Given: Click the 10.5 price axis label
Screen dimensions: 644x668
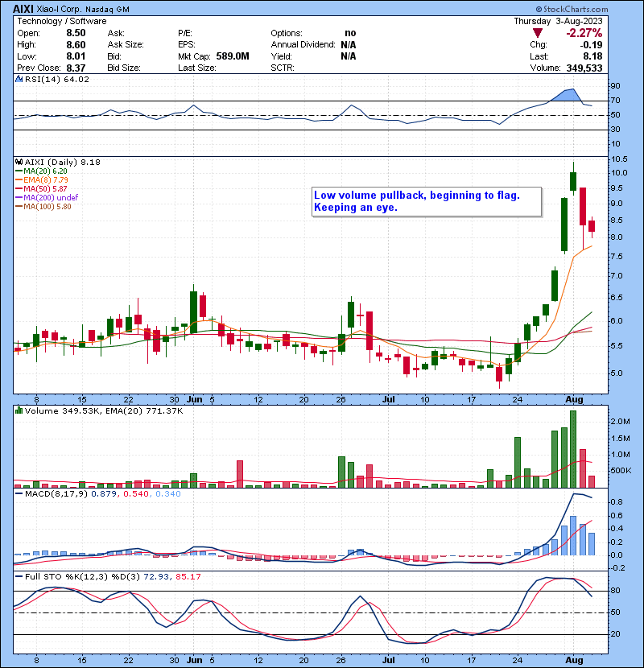Looking at the screenshot, I should (x=619, y=159).
